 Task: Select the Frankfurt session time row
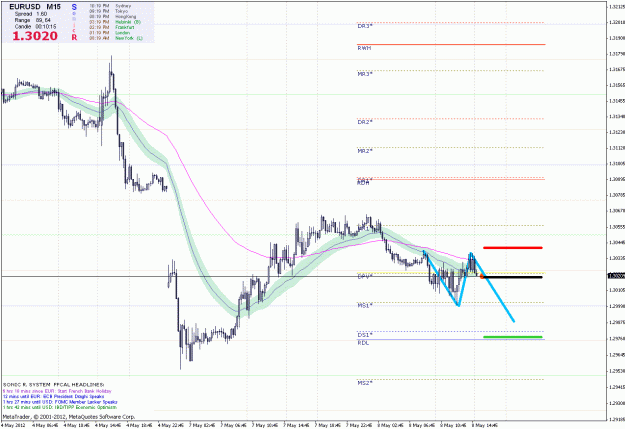[x=111, y=28]
